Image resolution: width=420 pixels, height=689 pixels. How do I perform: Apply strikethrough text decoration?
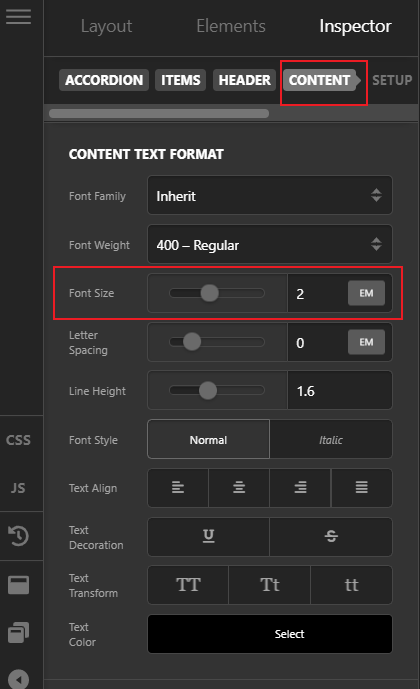pos(331,536)
